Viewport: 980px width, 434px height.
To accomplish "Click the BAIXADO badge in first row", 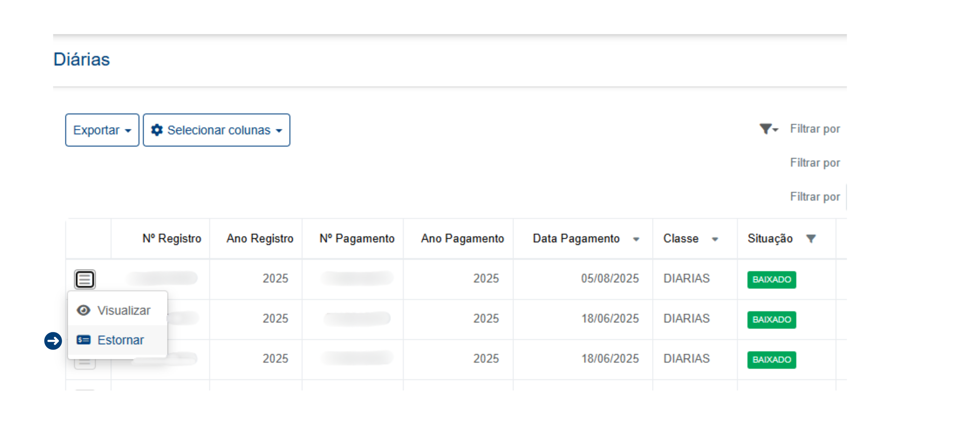I will (x=771, y=279).
